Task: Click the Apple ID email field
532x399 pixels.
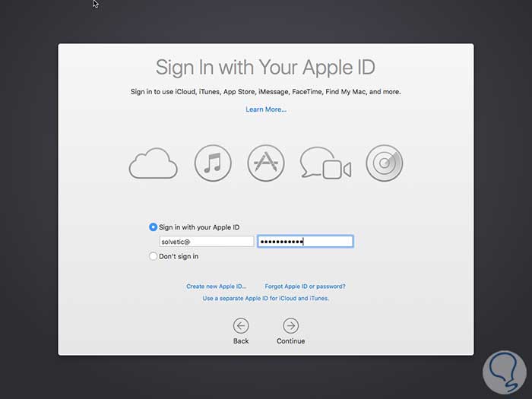Action: click(x=206, y=242)
